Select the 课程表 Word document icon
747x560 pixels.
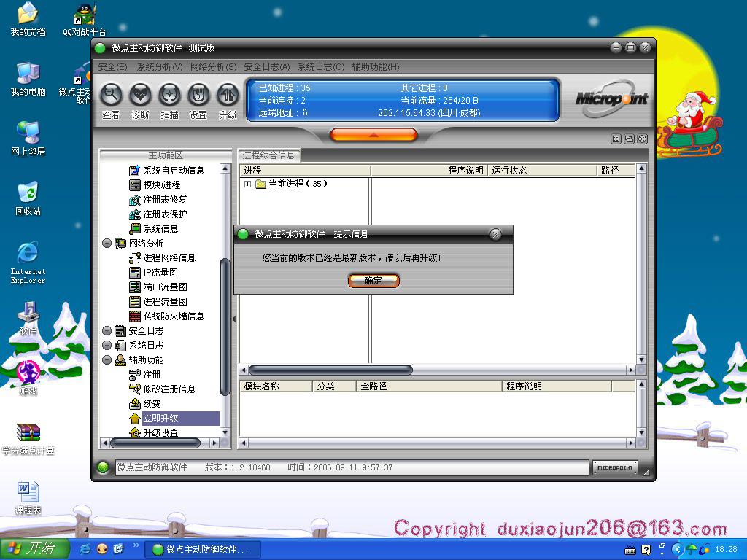coord(28,498)
